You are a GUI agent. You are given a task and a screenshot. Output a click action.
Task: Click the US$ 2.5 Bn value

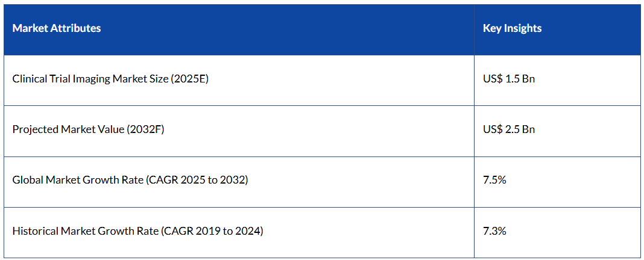(509, 129)
